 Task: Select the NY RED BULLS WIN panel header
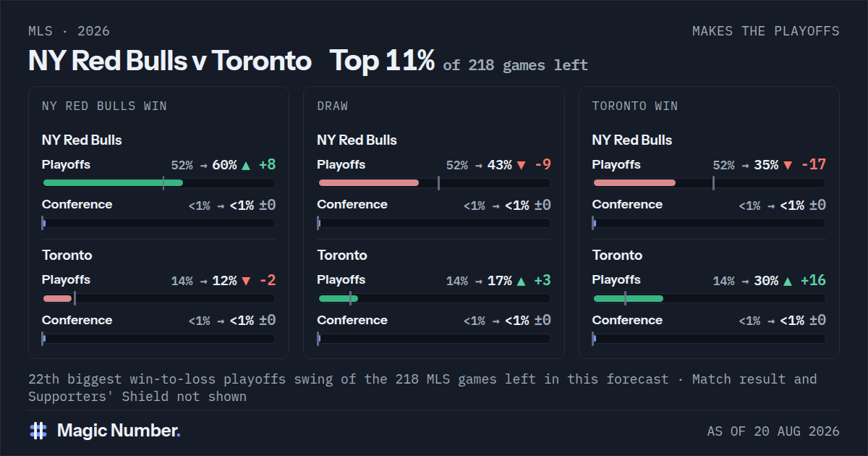click(x=104, y=106)
